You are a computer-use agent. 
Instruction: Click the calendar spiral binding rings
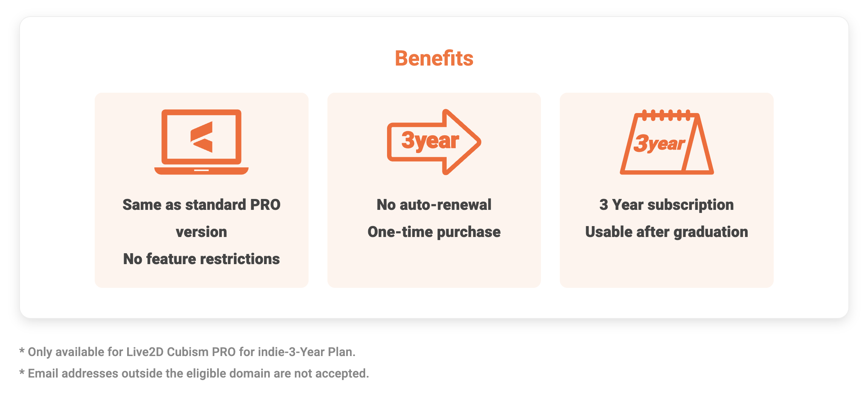point(666,115)
